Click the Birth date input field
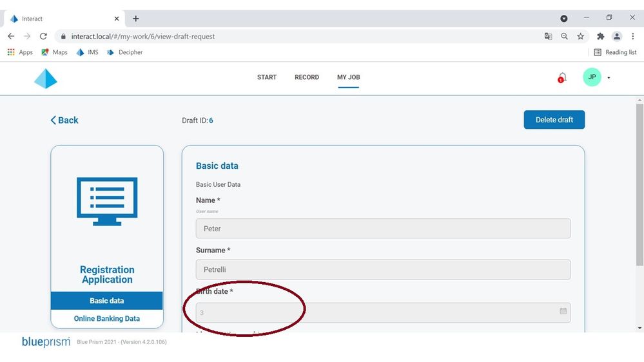 pyautogui.click(x=383, y=313)
